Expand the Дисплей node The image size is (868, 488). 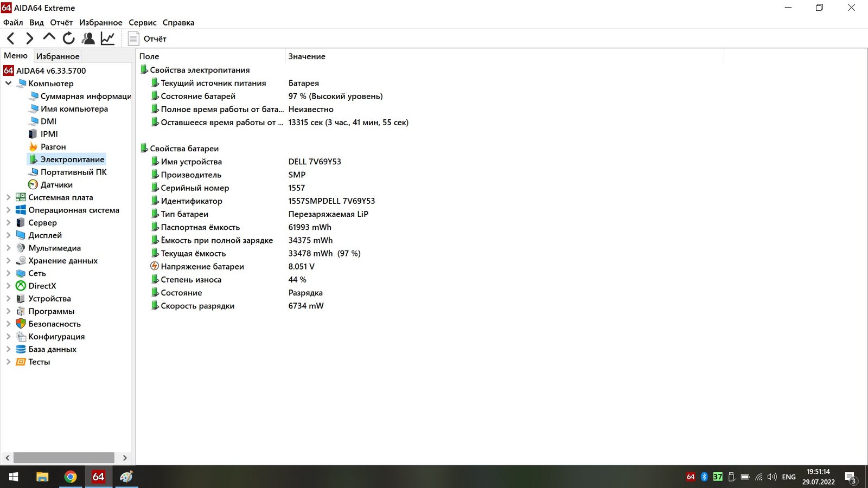[8, 235]
